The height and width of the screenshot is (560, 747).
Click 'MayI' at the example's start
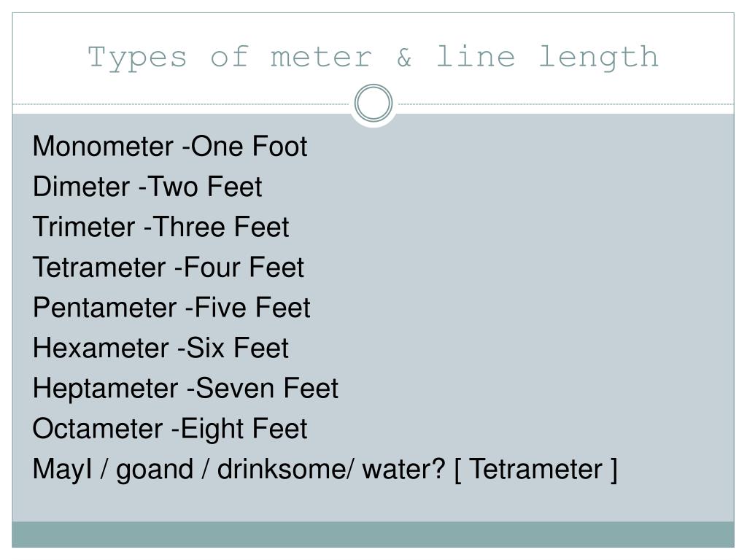point(63,470)
